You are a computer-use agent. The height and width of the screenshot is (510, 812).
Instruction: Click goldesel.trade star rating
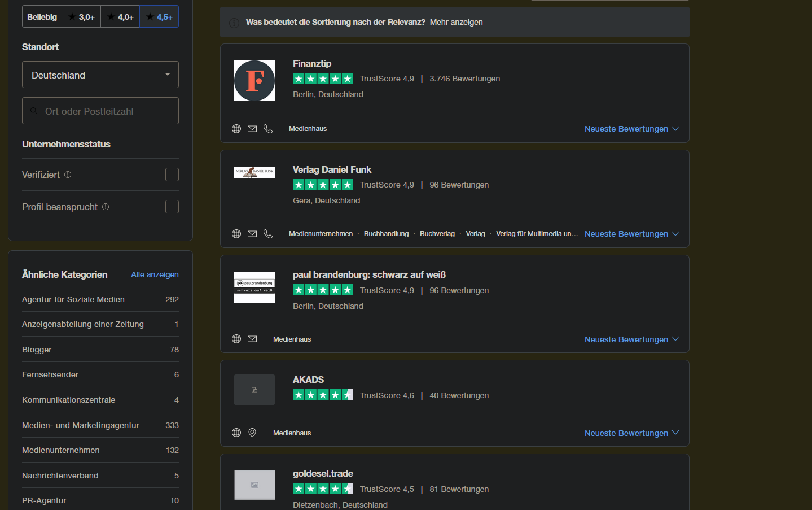tap(323, 489)
